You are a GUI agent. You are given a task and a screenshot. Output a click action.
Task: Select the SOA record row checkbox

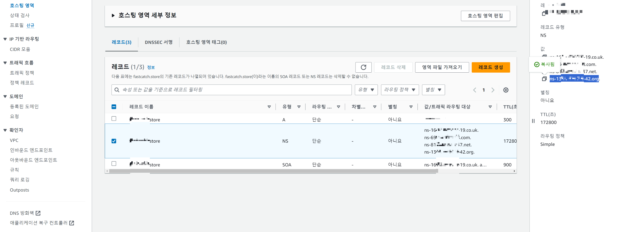point(114,164)
